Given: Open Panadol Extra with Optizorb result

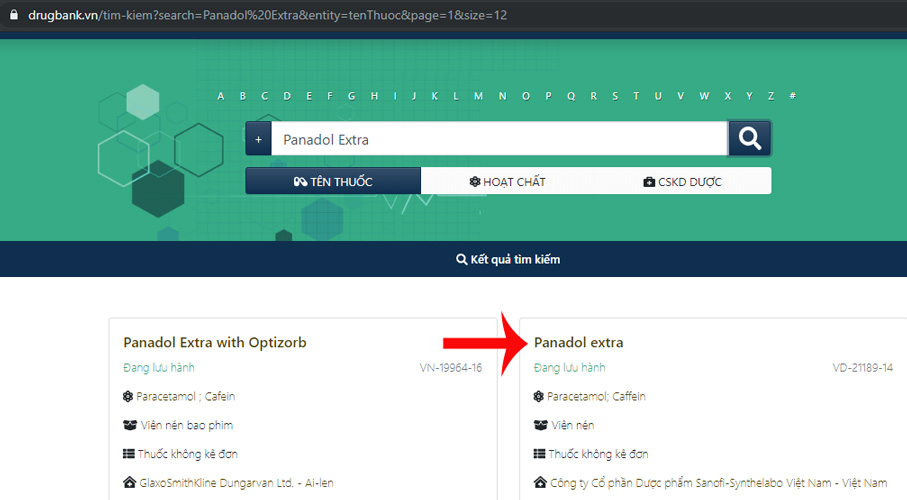Looking at the screenshot, I should [215, 343].
